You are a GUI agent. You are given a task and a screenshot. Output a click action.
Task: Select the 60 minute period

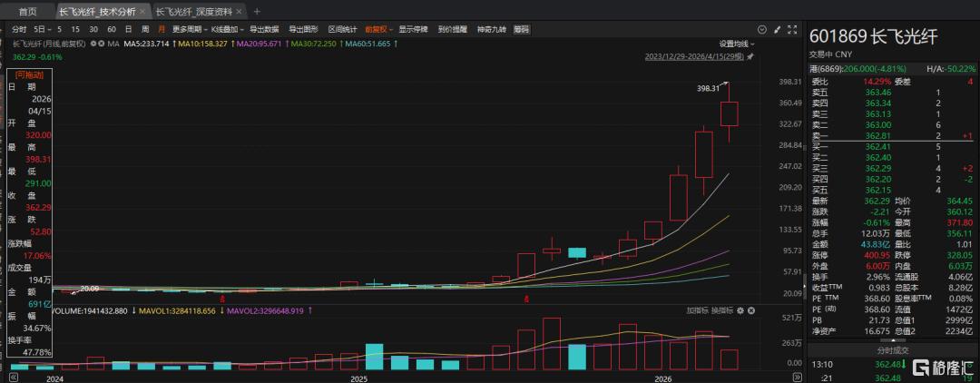(112, 29)
